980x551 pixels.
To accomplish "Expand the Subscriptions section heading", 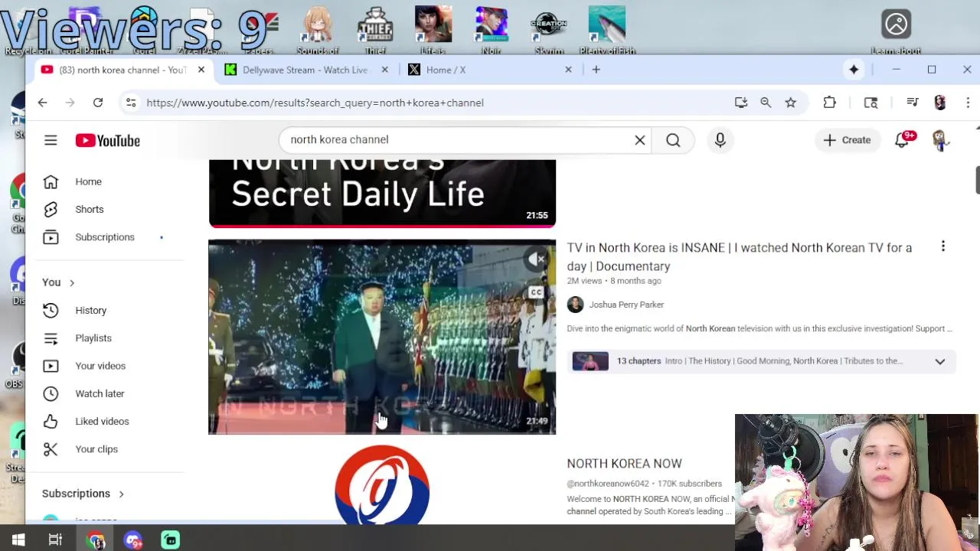I will 83,494.
